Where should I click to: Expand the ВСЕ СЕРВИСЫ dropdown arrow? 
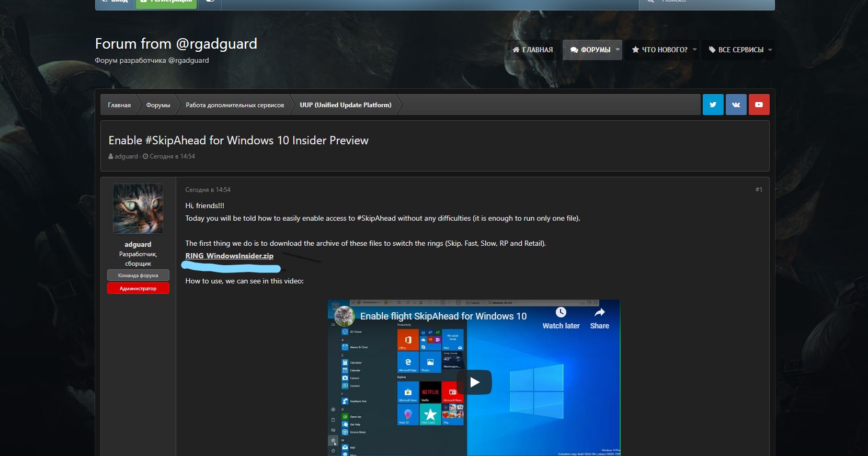click(770, 50)
